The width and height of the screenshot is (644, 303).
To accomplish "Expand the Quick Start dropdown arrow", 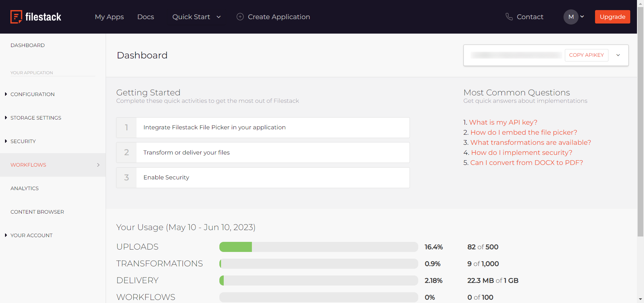I will click(219, 17).
